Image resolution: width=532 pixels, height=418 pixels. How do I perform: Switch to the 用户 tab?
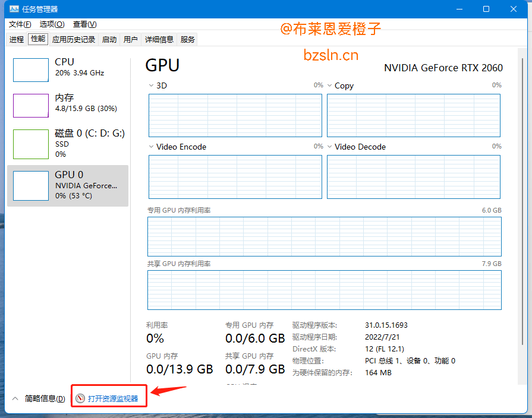tap(131, 39)
